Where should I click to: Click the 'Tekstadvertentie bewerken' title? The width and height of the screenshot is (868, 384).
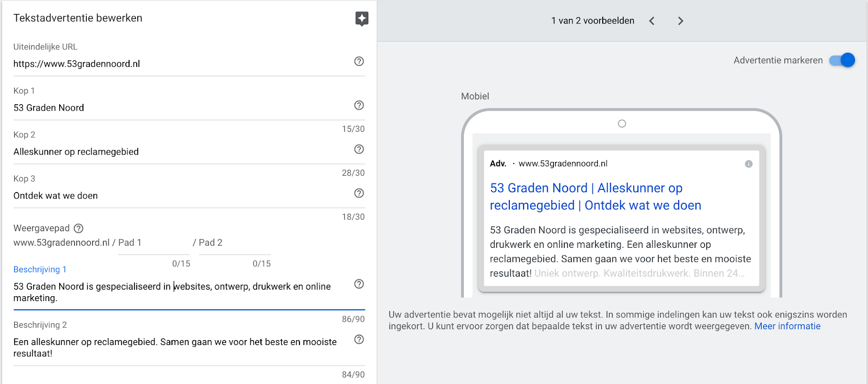(78, 18)
